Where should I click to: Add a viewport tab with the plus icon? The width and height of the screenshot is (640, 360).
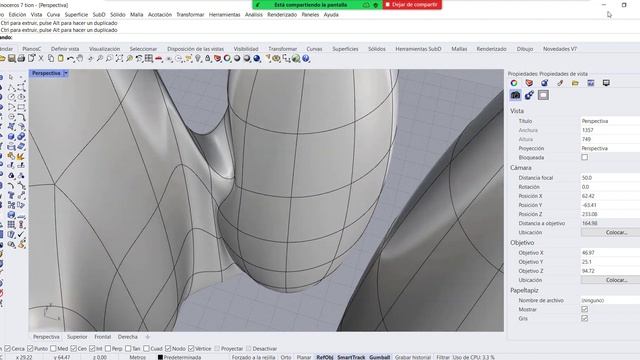coord(147,337)
